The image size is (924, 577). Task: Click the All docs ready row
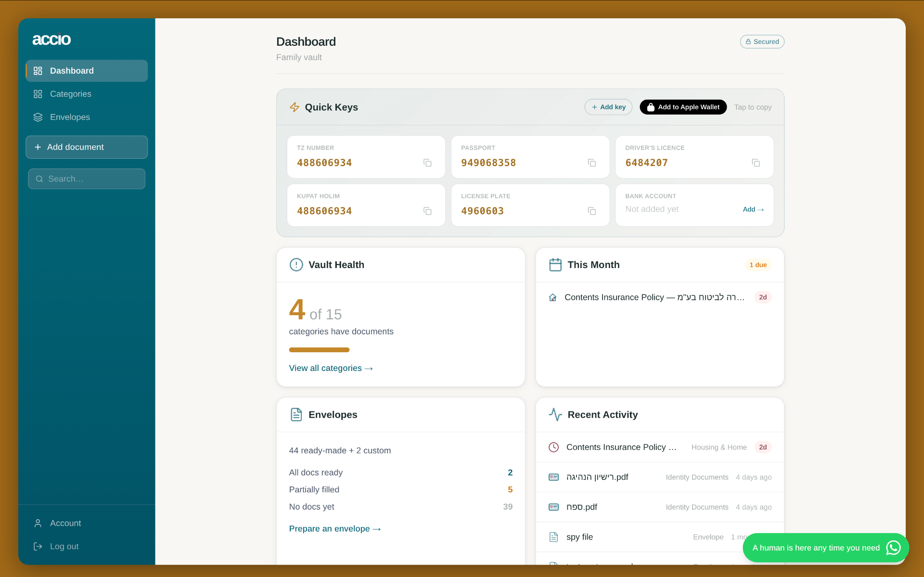tap(400, 473)
